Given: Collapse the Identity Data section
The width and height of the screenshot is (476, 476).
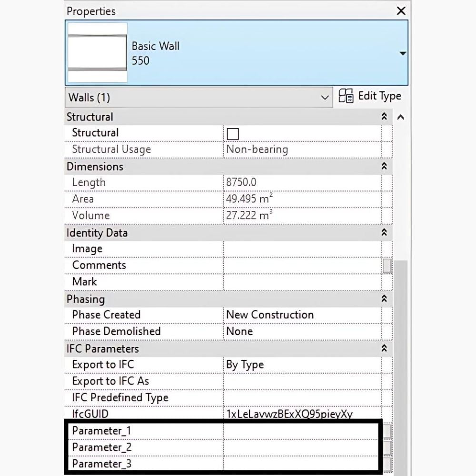Looking at the screenshot, I should pos(384,233).
